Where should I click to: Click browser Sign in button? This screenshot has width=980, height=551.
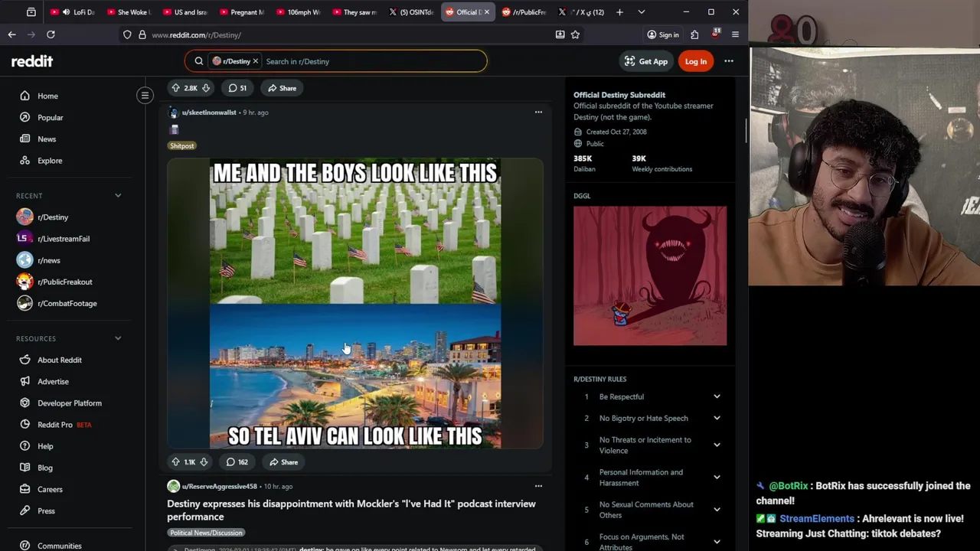(x=663, y=34)
